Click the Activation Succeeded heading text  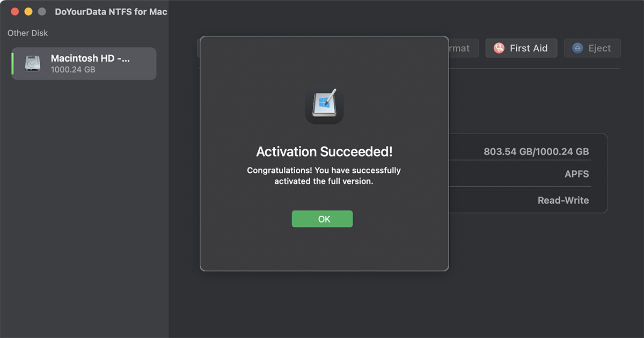point(324,151)
